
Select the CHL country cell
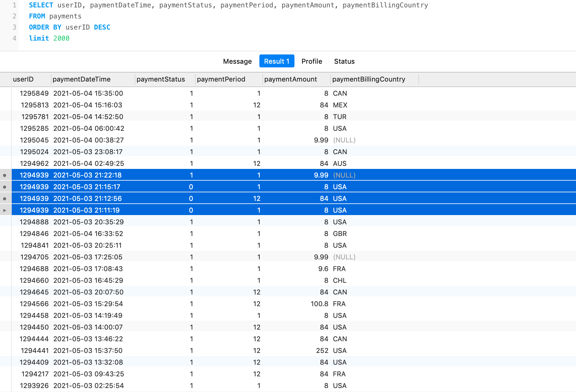click(340, 280)
